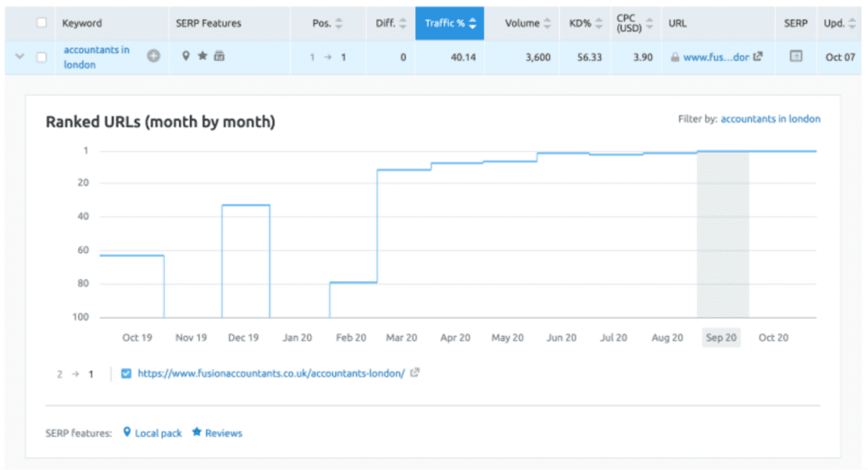Sort by the Upd. column
The height and width of the screenshot is (470, 868).
pos(839,23)
